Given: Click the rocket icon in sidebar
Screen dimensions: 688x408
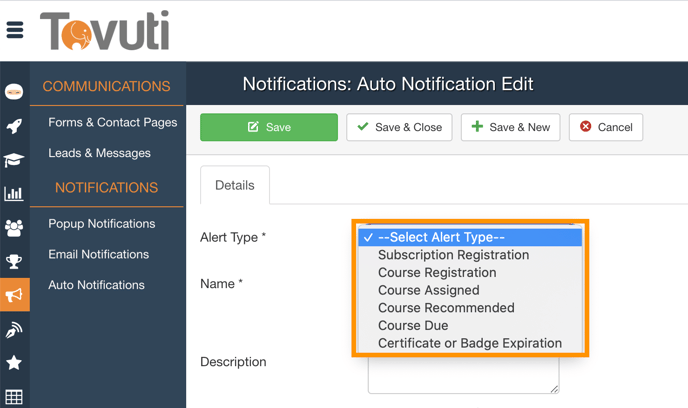Looking at the screenshot, I should pos(14,126).
